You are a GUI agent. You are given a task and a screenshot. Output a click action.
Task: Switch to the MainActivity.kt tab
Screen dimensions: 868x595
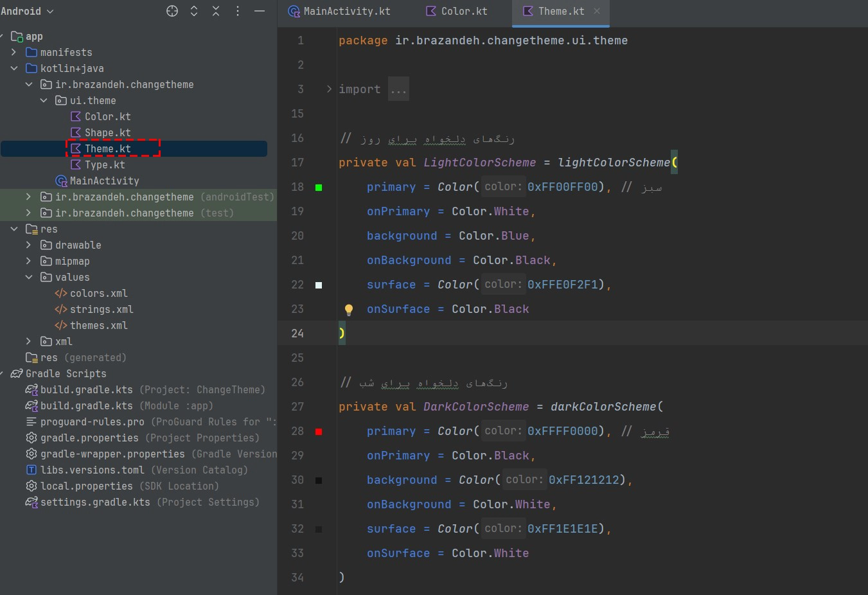coord(339,11)
